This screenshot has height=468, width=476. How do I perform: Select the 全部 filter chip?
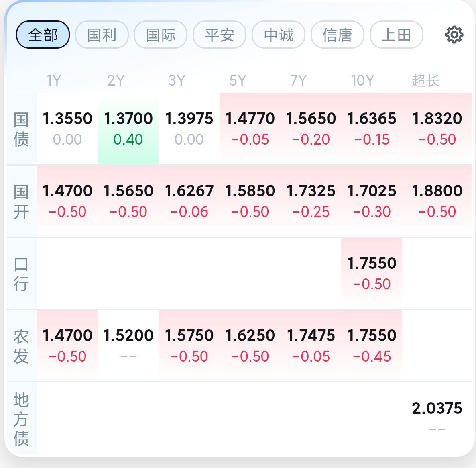point(43,35)
